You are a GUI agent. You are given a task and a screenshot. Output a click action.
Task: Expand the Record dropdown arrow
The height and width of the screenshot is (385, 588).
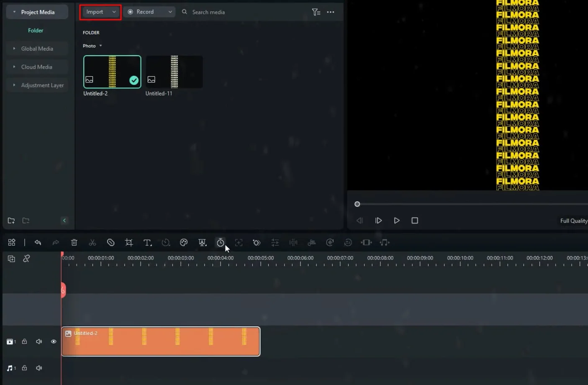170,12
